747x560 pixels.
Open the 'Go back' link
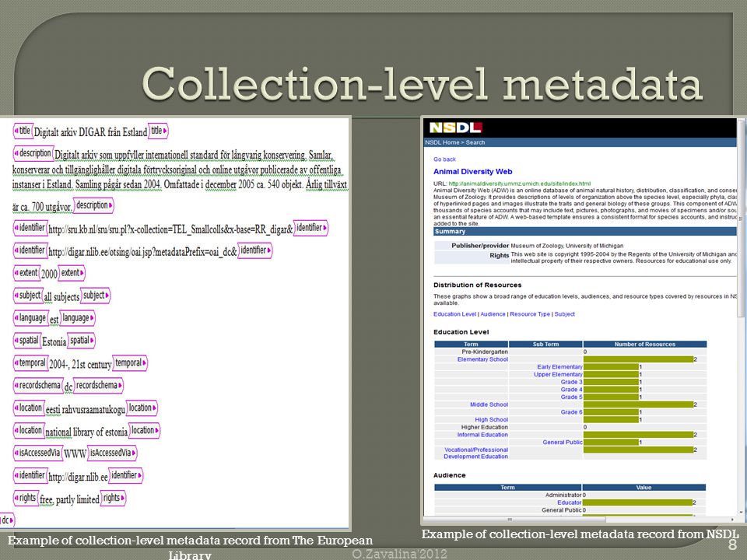(x=444, y=159)
